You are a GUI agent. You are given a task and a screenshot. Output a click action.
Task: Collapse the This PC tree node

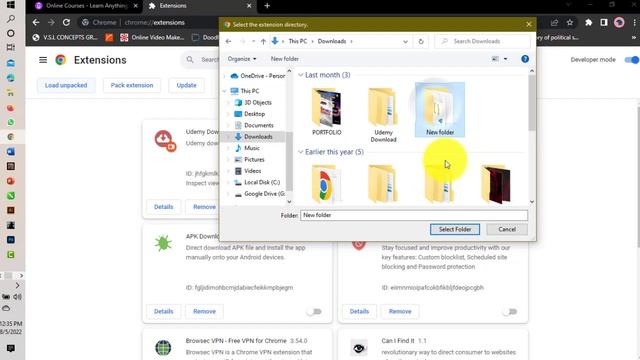[x=224, y=91]
